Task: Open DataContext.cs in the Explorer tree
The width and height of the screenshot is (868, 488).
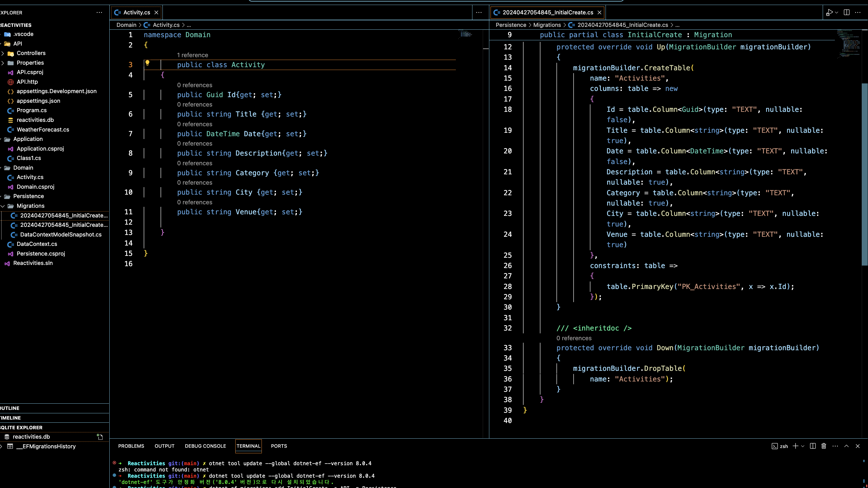Action: 37,244
